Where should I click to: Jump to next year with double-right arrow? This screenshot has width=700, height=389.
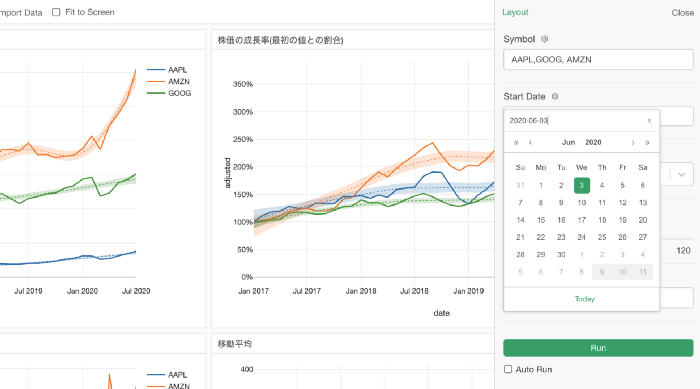647,142
